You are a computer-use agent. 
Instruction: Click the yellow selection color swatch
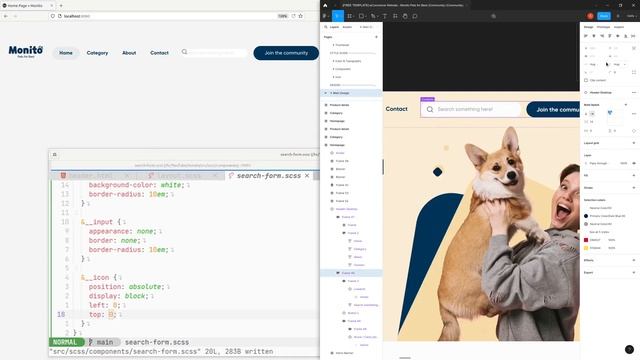[x=586, y=248]
